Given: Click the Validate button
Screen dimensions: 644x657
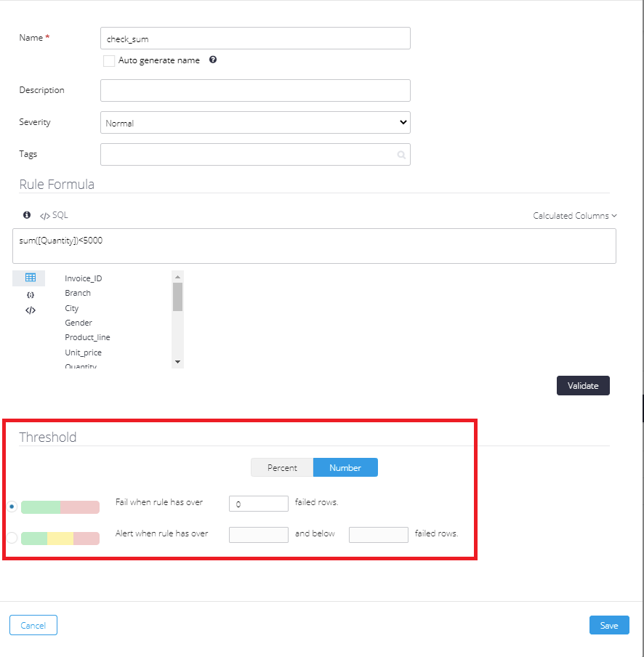Looking at the screenshot, I should pyautogui.click(x=583, y=385).
